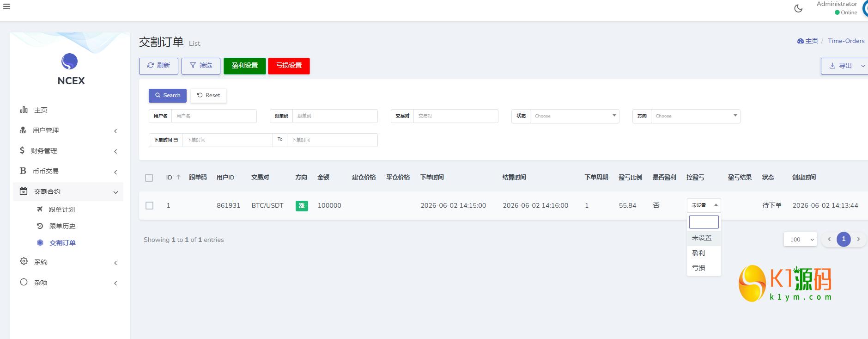Open the 100 per-page dropdown
The image size is (868, 339).
coord(801,240)
